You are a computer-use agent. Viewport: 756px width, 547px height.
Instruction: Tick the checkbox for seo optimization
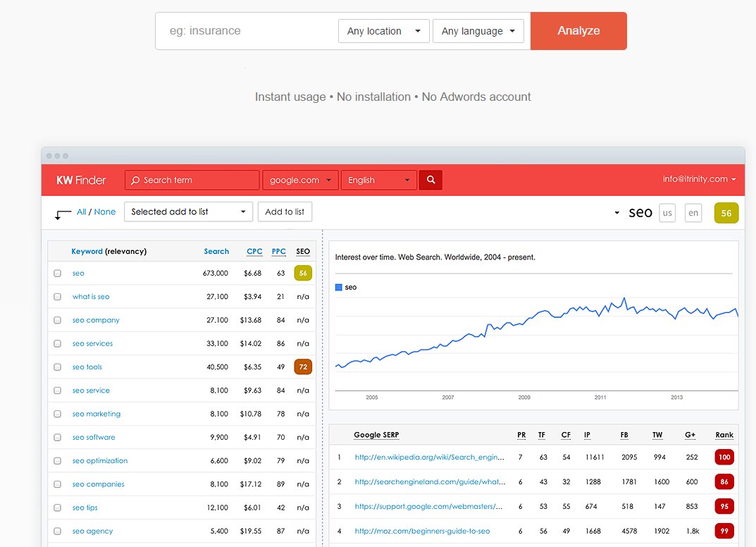(57, 461)
